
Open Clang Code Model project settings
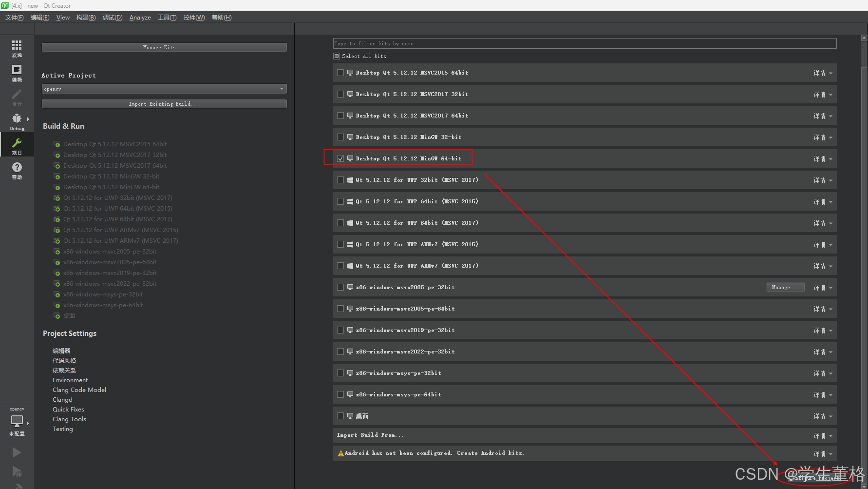[x=79, y=390]
